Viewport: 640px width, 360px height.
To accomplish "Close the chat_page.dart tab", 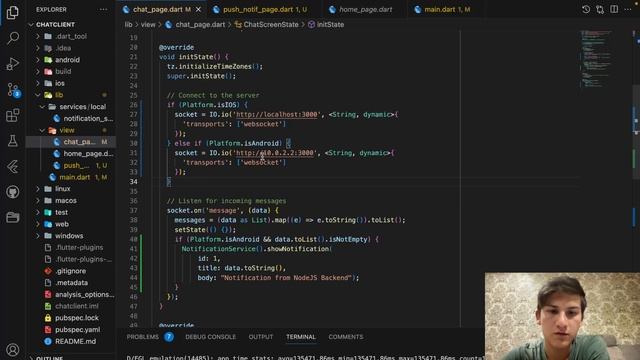I will click(198, 9).
